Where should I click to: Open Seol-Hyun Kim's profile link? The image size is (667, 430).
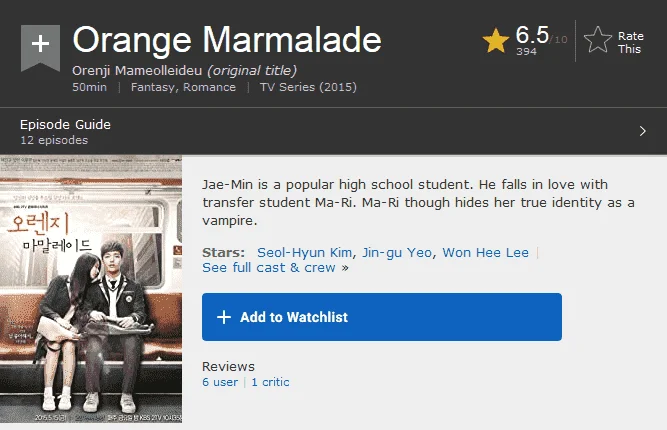[304, 252]
